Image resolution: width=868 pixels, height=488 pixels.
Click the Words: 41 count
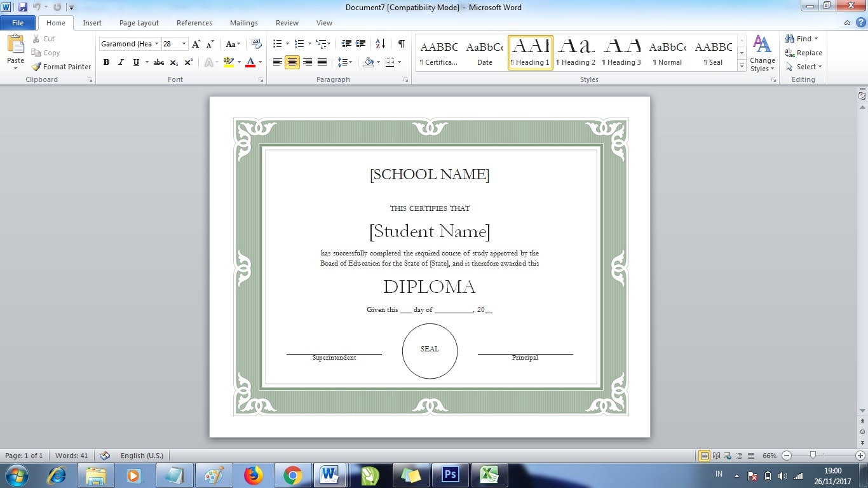click(x=72, y=456)
